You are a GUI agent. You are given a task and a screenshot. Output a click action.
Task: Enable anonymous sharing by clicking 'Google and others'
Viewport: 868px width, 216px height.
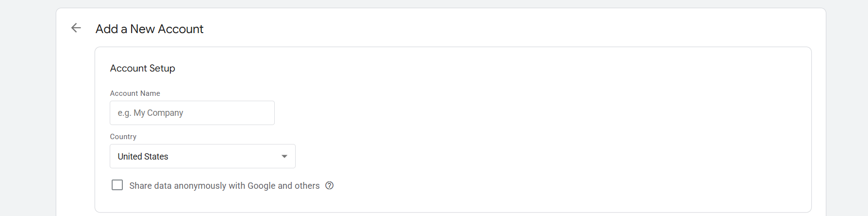click(284, 186)
